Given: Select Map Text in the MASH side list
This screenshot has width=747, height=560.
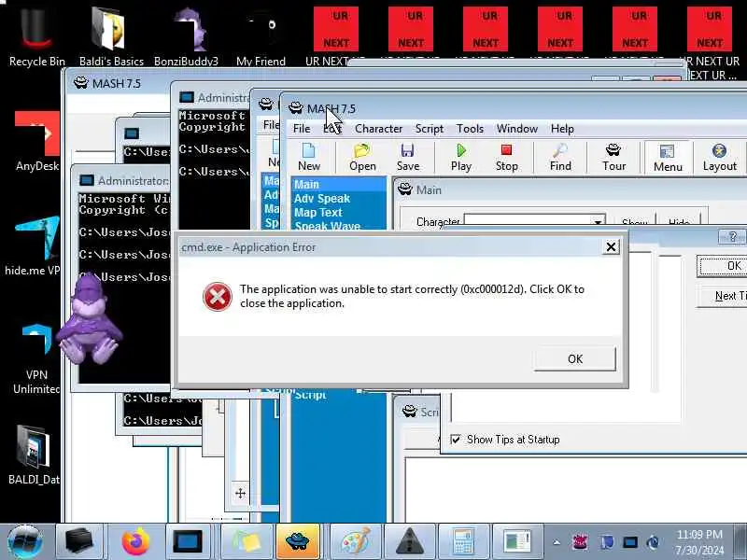Looking at the screenshot, I should coord(339,212).
